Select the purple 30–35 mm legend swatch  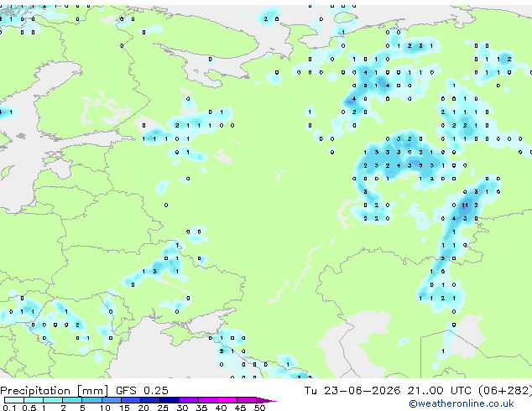pos(189,400)
